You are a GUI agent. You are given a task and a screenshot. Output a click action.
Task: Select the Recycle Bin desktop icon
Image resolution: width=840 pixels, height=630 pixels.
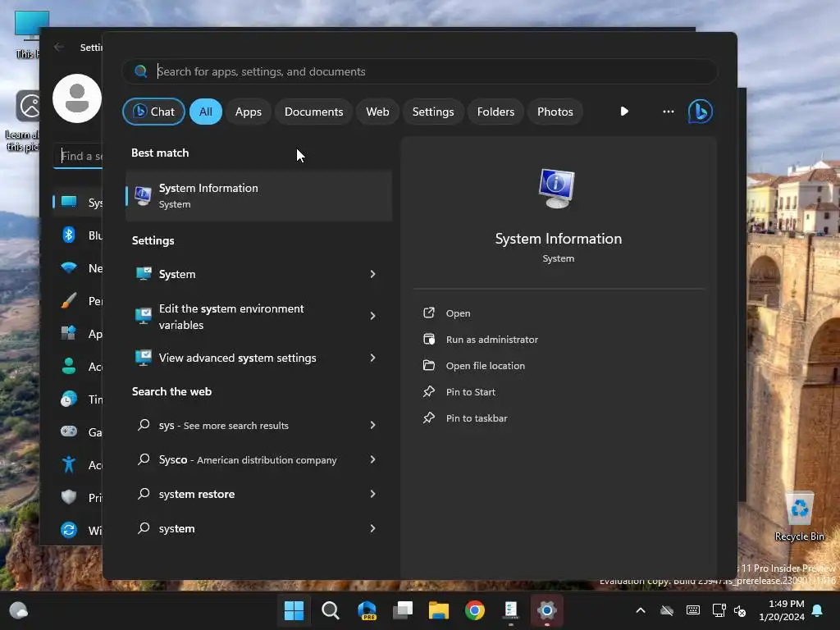pos(799,517)
